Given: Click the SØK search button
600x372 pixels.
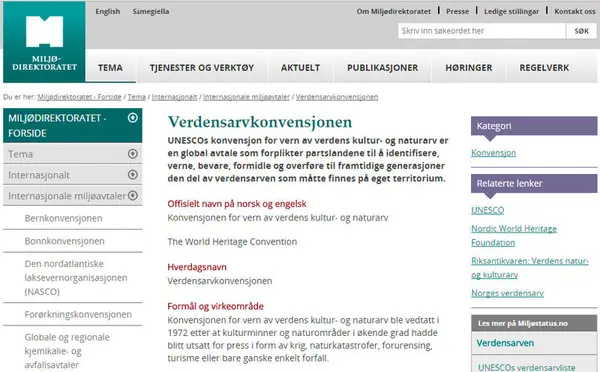Looking at the screenshot, I should click(581, 31).
